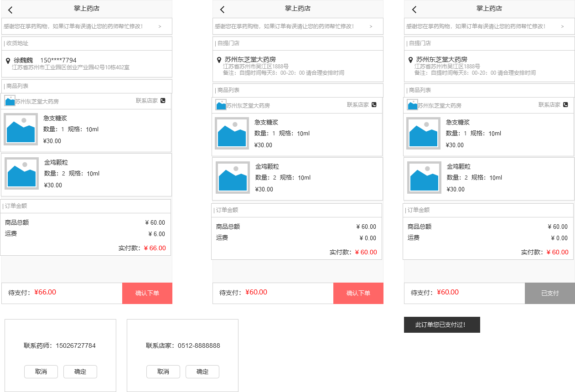Click the 已支付 button on the paid order
Screen dimensions: 575x392
tap(550, 293)
